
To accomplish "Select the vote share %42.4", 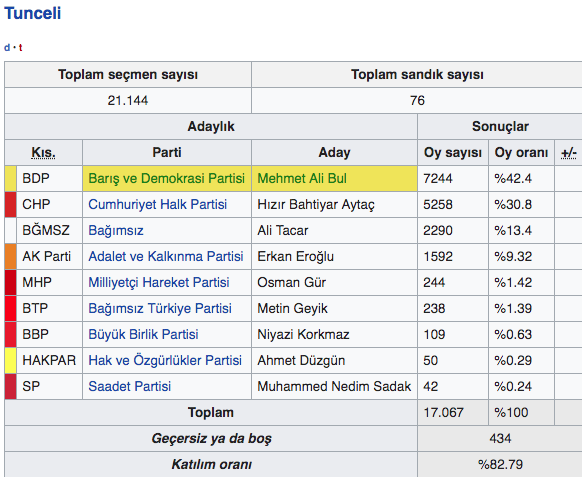I will [513, 179].
